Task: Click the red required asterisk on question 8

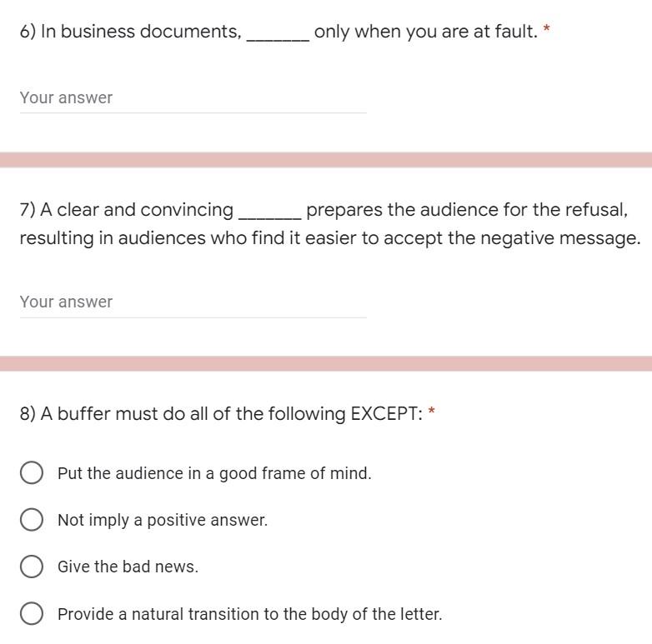Action: click(x=432, y=412)
